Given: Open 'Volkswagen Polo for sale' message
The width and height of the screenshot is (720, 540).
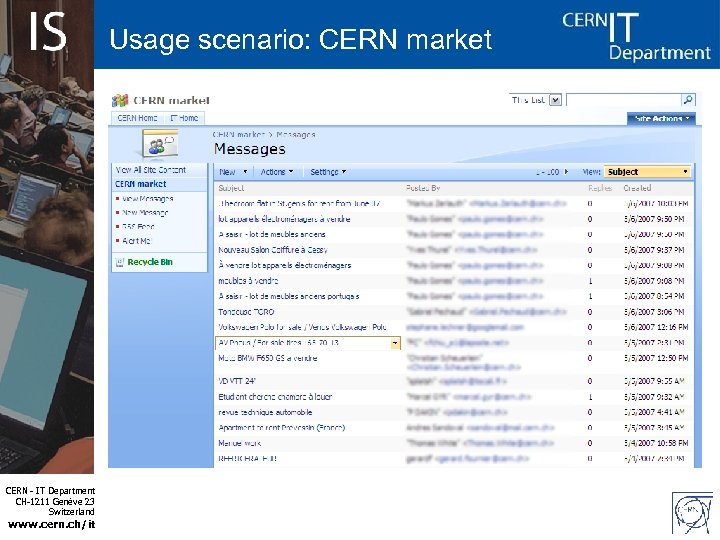Looking at the screenshot, I should point(302,327).
